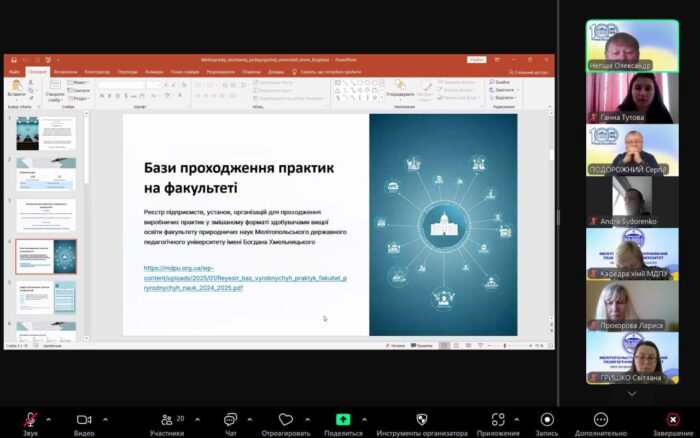Click the Отреагировать reactions heart icon
This screenshot has width=700, height=438.
[286, 420]
